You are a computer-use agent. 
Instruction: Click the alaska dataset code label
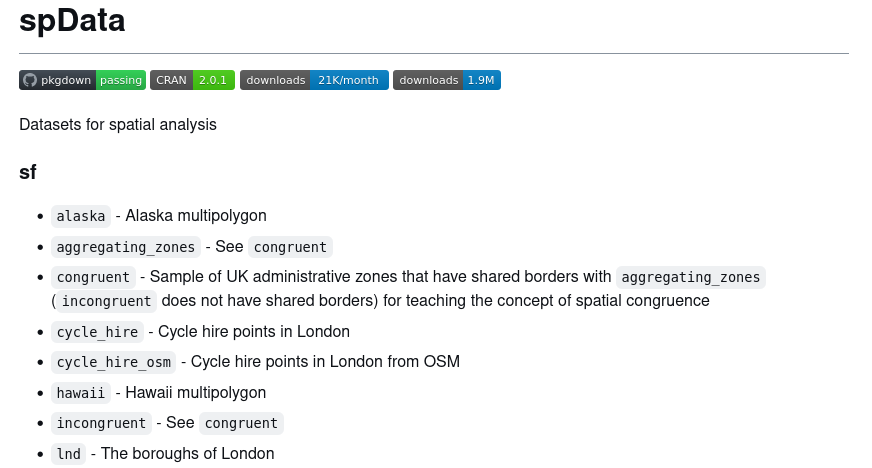click(81, 216)
